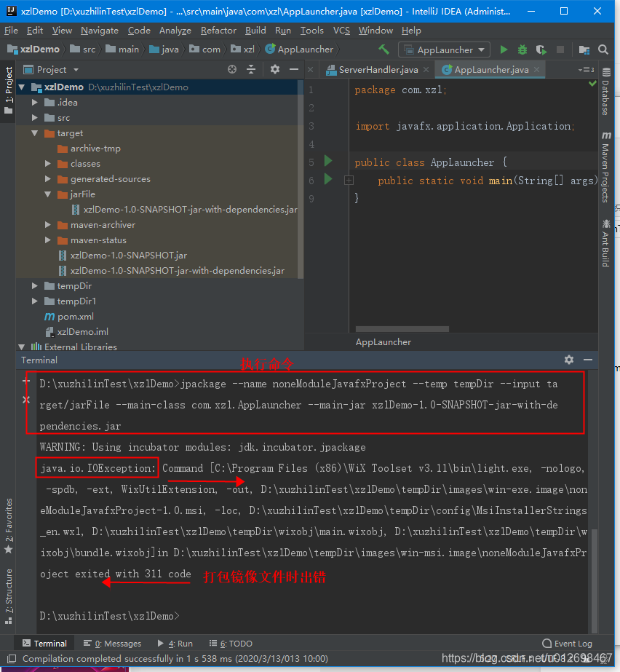Close terminal session with X icon
The height and width of the screenshot is (672, 620).
26,400
